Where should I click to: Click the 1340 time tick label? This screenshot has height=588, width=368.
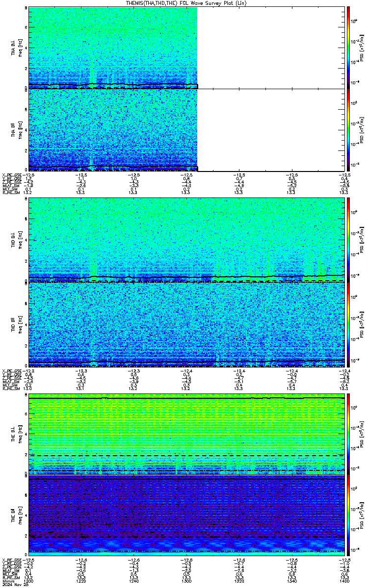291,582
